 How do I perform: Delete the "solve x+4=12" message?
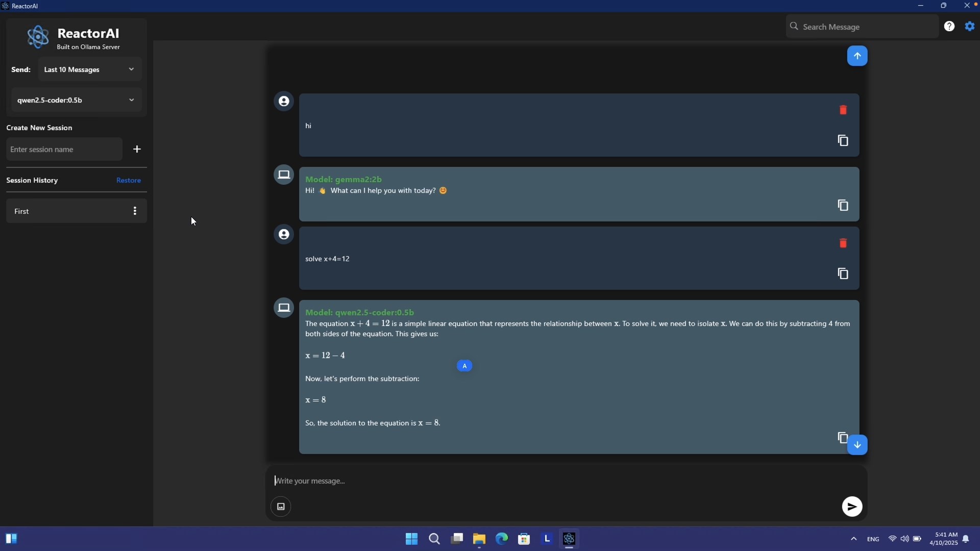pyautogui.click(x=843, y=243)
